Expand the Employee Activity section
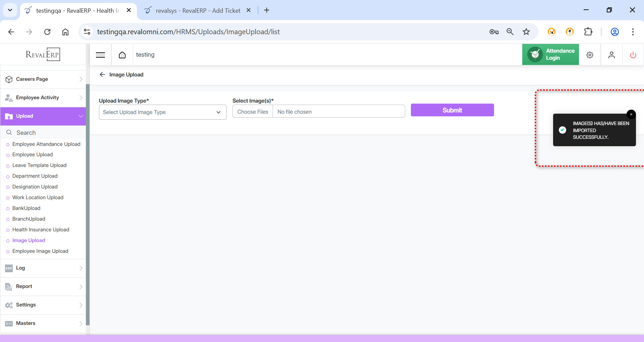The width and height of the screenshot is (644, 342). (43, 98)
